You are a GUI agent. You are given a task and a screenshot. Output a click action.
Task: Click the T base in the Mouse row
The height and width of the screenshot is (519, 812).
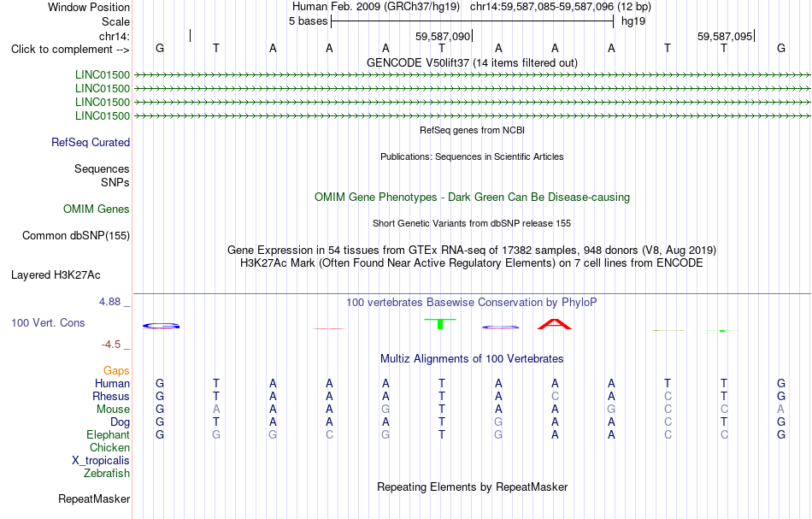pyautogui.click(x=442, y=410)
